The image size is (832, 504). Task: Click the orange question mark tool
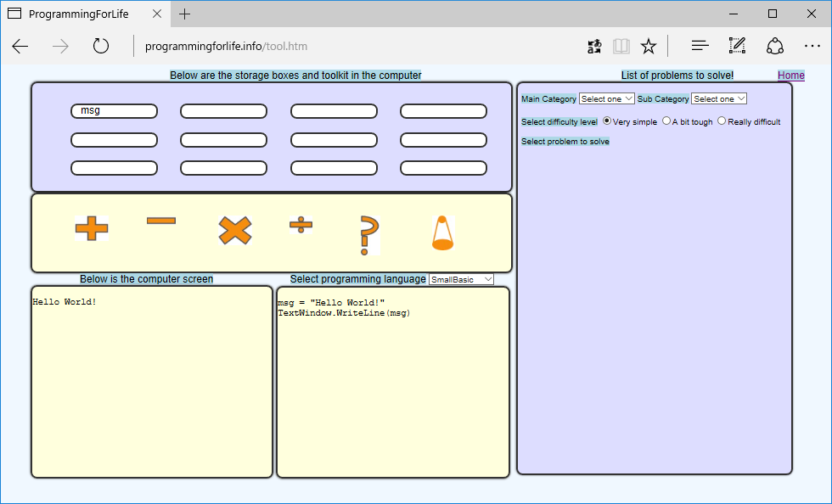[368, 235]
